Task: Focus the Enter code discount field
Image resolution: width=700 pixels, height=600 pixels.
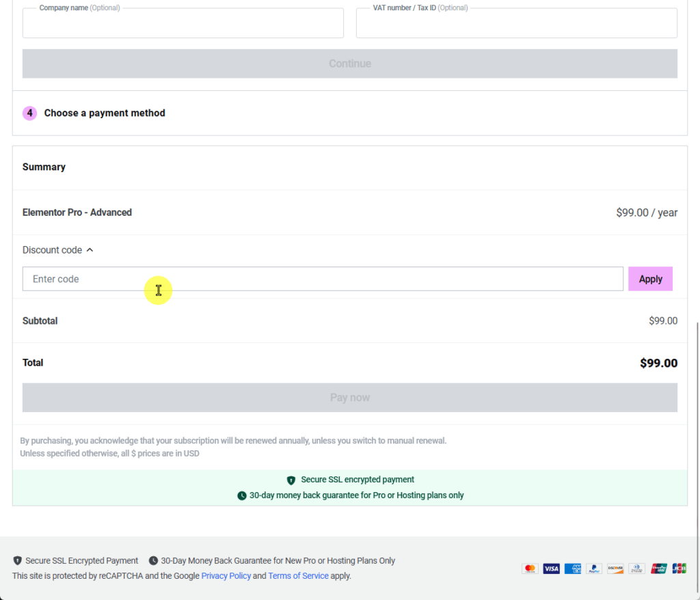Action: [323, 279]
